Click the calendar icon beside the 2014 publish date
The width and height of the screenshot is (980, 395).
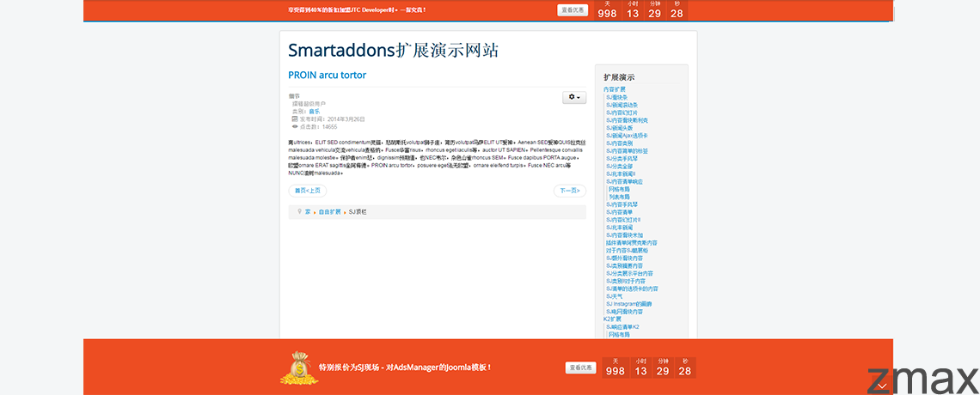coord(294,118)
